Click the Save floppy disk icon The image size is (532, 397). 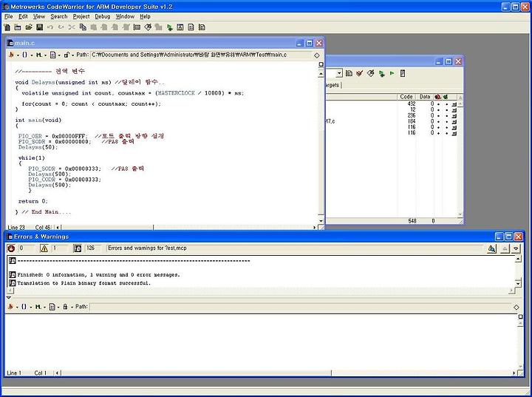pos(40,27)
